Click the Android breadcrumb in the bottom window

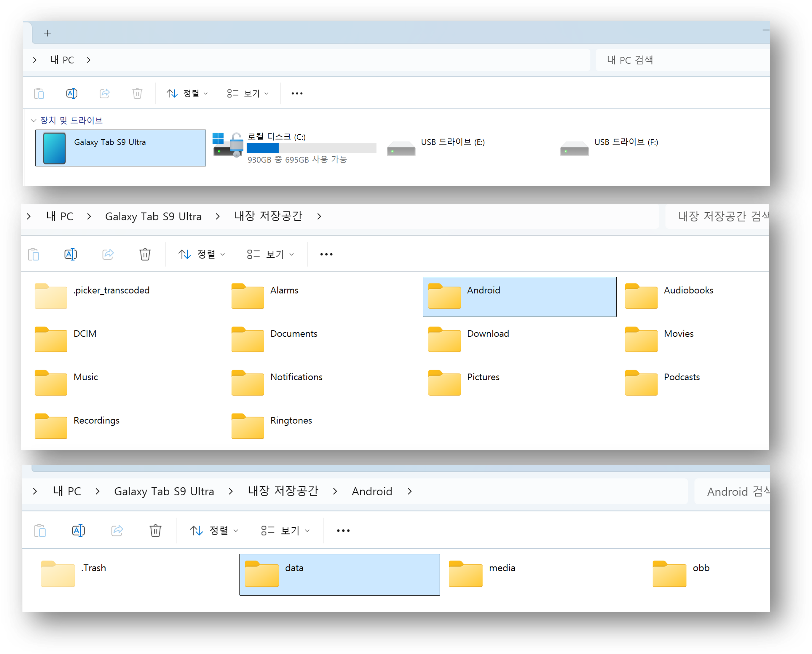[x=372, y=492]
